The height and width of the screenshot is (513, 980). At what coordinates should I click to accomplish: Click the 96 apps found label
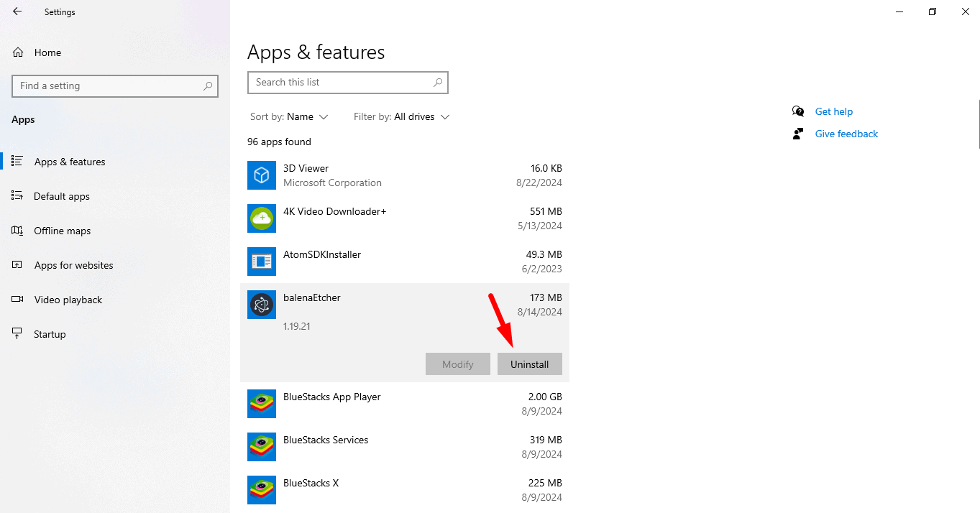(x=279, y=142)
